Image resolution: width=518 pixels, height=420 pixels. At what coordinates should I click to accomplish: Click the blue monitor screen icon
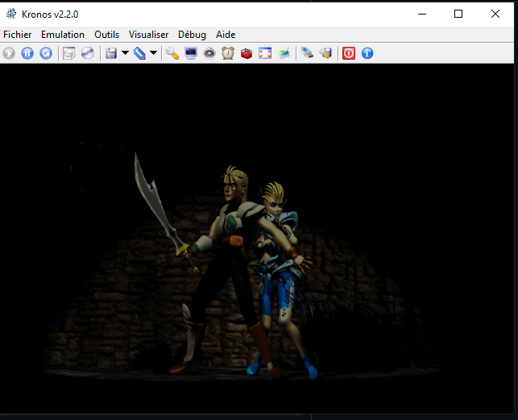click(x=191, y=53)
